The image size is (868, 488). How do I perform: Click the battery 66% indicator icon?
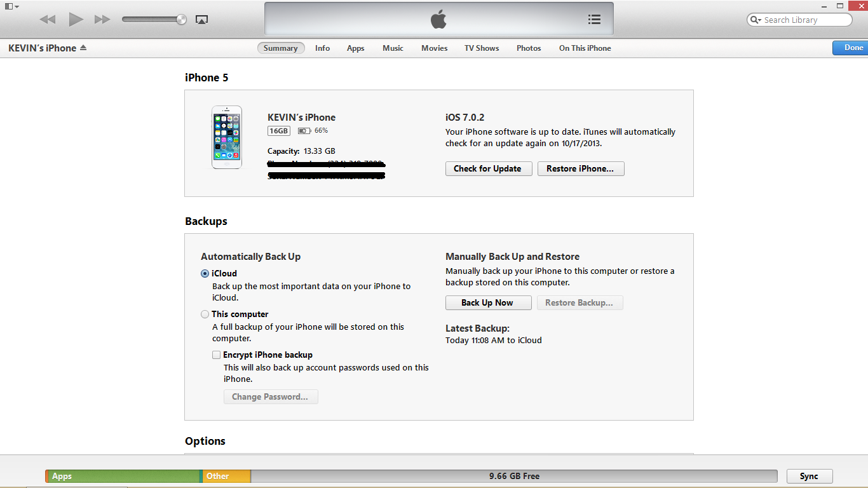[x=304, y=131]
